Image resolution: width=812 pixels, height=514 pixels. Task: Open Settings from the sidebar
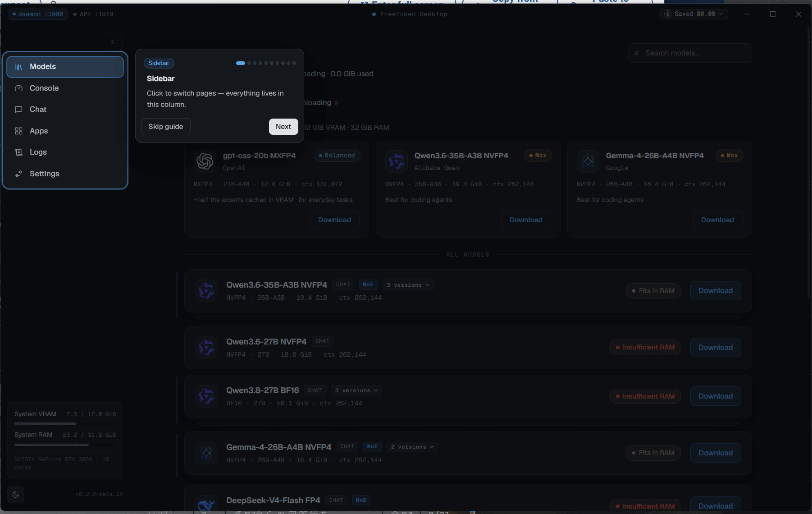tap(65, 174)
